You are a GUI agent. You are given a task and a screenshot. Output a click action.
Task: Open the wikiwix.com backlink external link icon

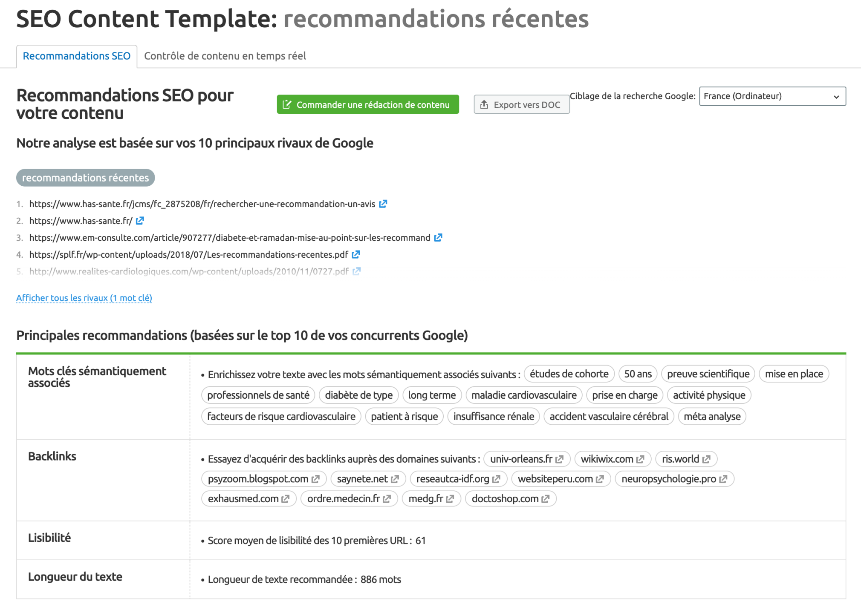point(640,459)
